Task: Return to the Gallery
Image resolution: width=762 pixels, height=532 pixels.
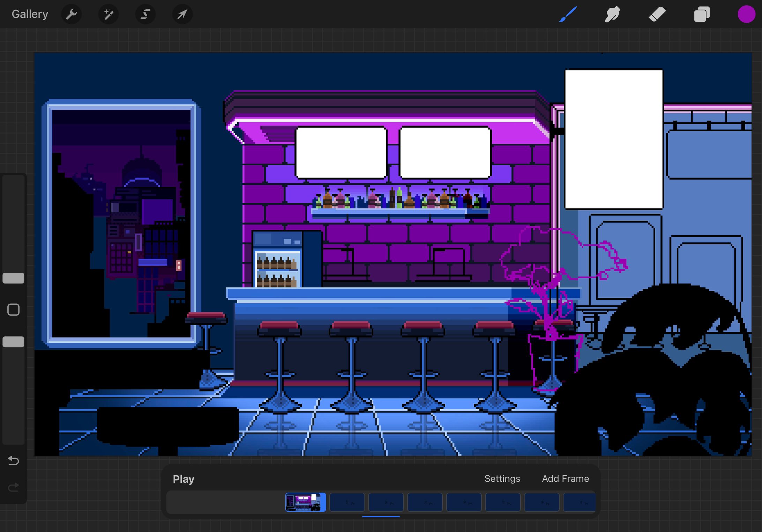Action: [x=30, y=14]
